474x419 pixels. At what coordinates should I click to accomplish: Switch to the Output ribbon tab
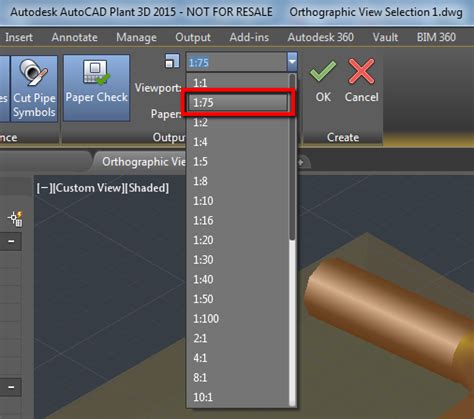[193, 37]
